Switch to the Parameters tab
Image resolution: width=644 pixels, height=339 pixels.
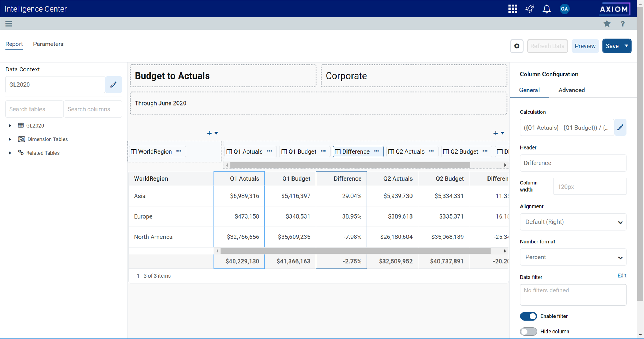tap(48, 44)
